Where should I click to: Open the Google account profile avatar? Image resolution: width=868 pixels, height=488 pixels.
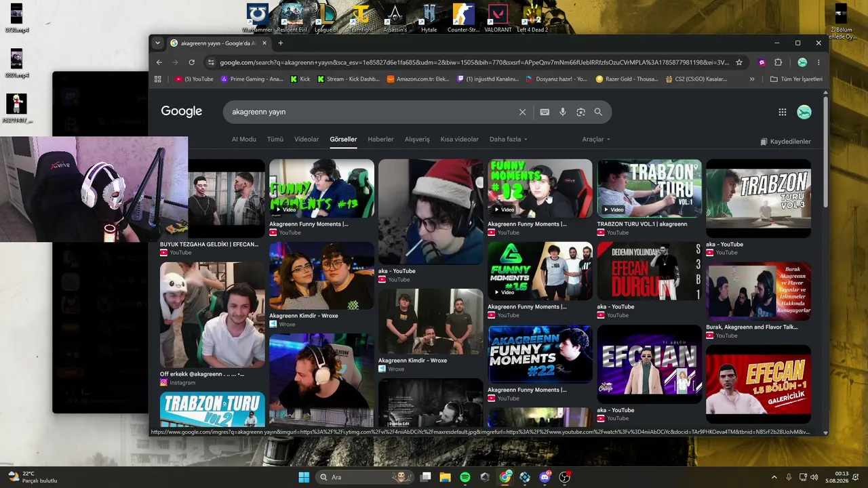804,113
